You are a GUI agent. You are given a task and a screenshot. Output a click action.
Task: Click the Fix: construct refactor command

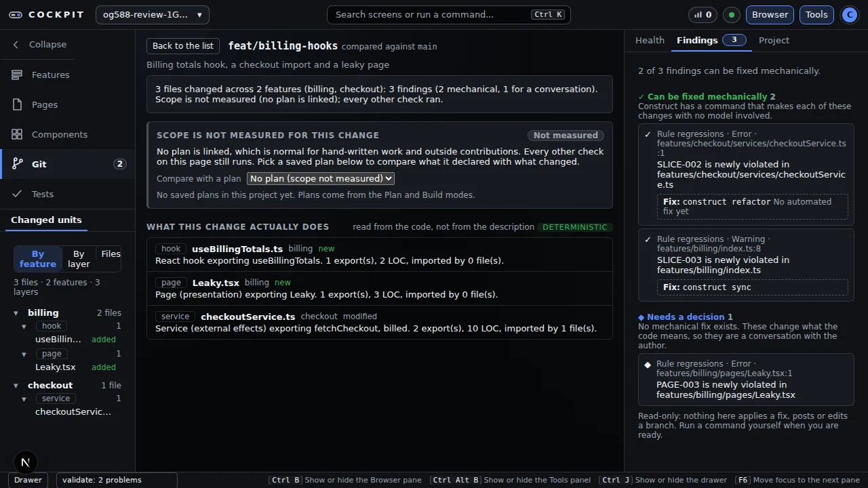coord(753,206)
